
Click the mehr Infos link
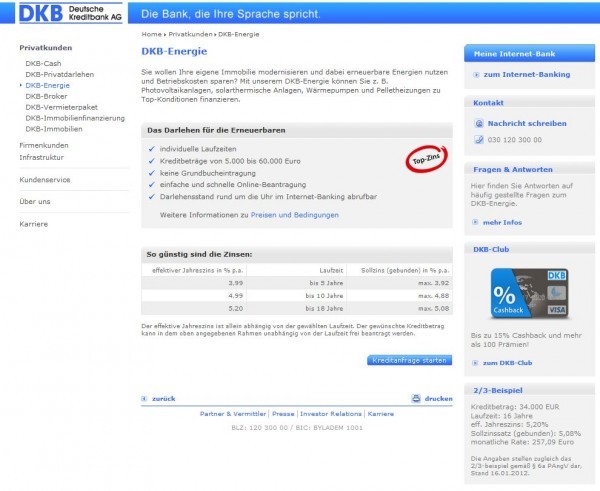(x=502, y=223)
